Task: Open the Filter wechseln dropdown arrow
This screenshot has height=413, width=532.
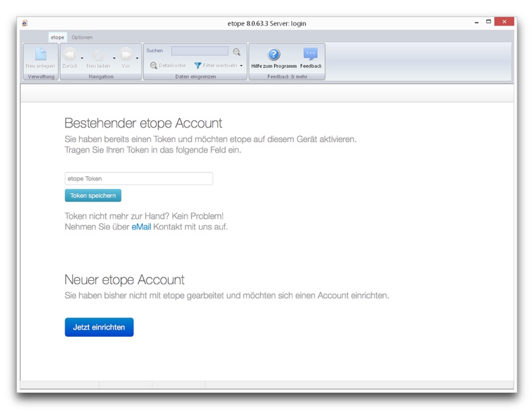Action: point(241,65)
